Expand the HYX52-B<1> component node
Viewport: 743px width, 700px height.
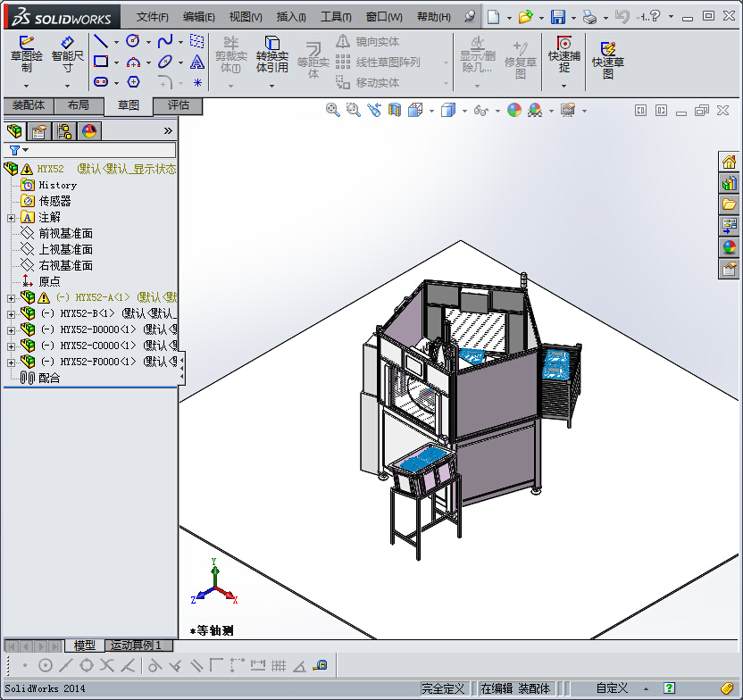[x=11, y=314]
